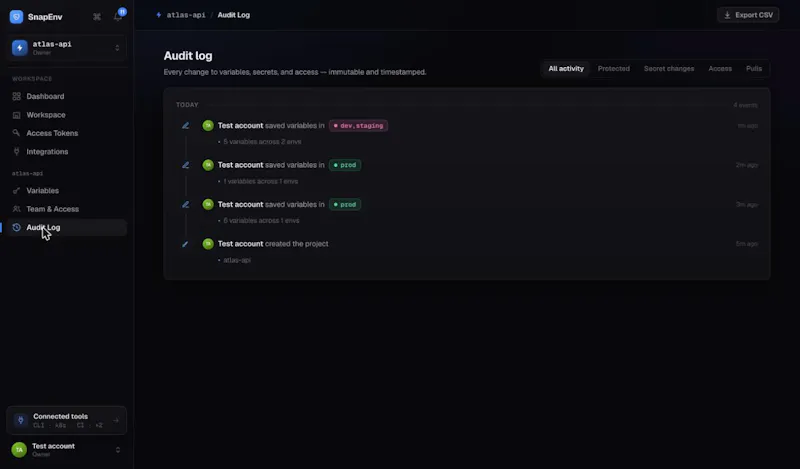Image resolution: width=800 pixels, height=469 pixels.
Task: Click the Access Tokens key icon
Action: pos(16,133)
